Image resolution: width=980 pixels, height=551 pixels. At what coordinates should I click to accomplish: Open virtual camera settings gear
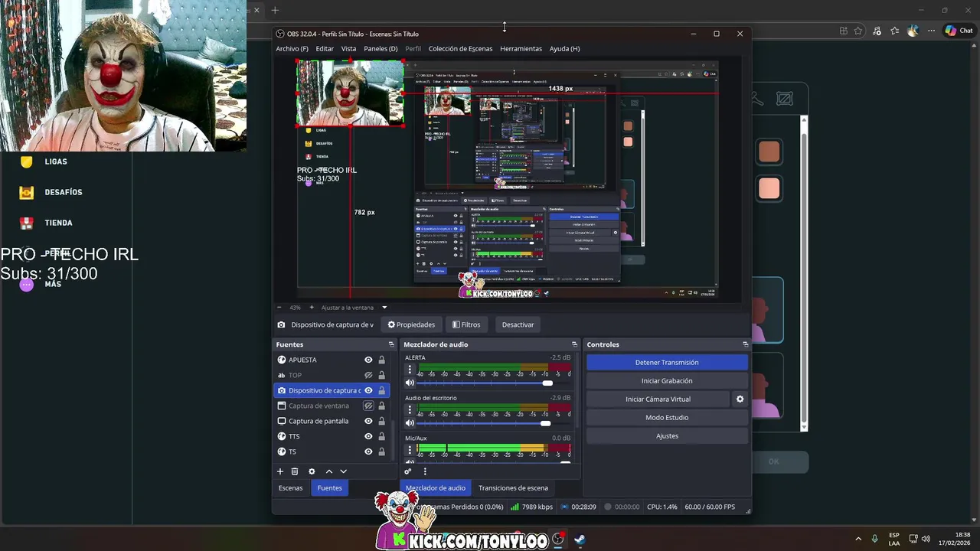pyautogui.click(x=740, y=399)
